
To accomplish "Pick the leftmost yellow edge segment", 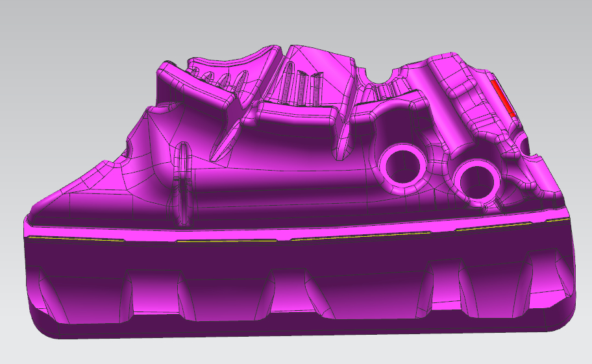I will point(78,238).
